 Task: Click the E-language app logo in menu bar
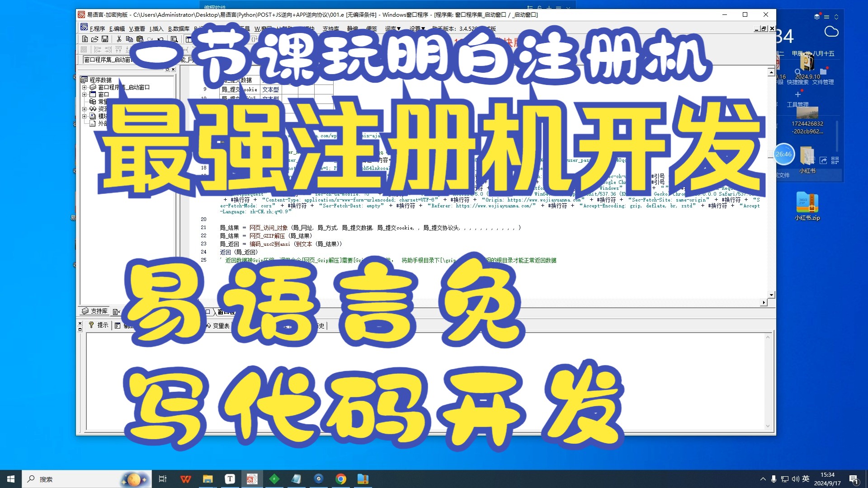point(84,28)
